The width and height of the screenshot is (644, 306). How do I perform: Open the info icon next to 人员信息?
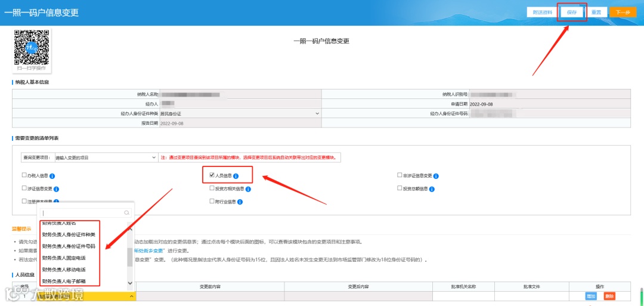[236, 176]
